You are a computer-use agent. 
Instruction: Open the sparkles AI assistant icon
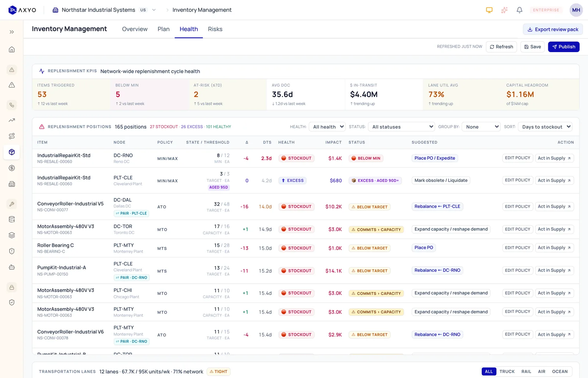click(504, 10)
